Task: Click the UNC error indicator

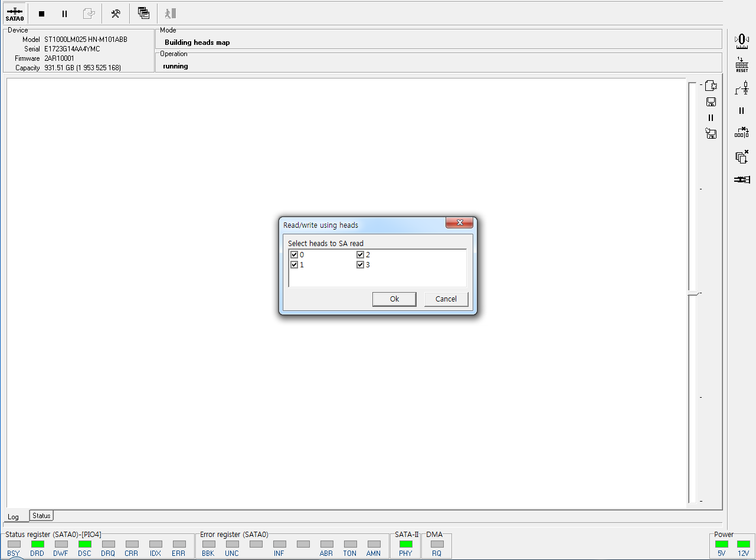Action: coord(232,544)
